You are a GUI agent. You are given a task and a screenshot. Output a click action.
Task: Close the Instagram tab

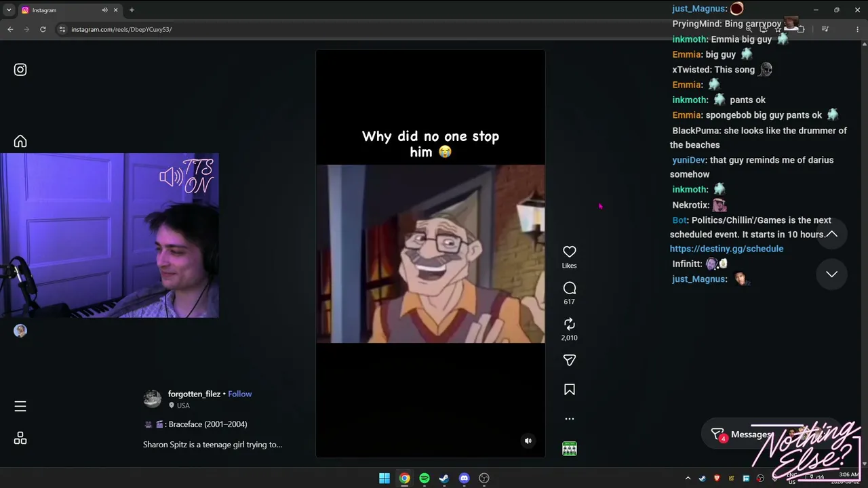pos(115,10)
